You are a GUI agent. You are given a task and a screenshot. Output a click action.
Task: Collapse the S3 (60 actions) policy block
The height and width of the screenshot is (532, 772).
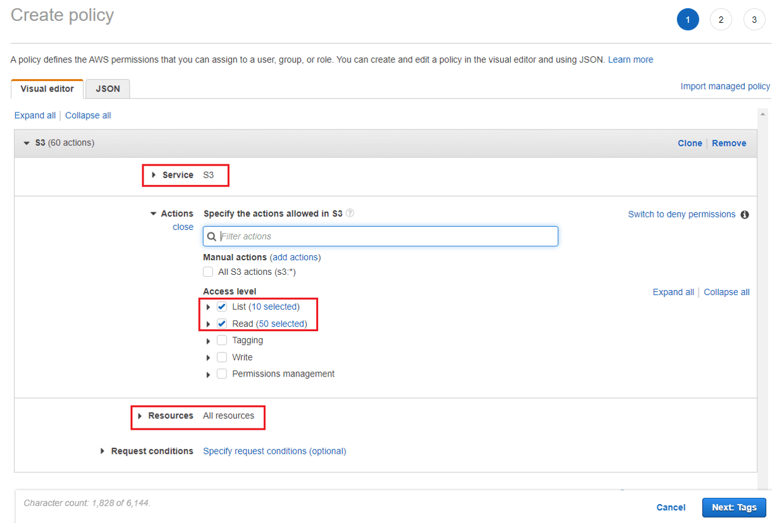pyautogui.click(x=27, y=143)
